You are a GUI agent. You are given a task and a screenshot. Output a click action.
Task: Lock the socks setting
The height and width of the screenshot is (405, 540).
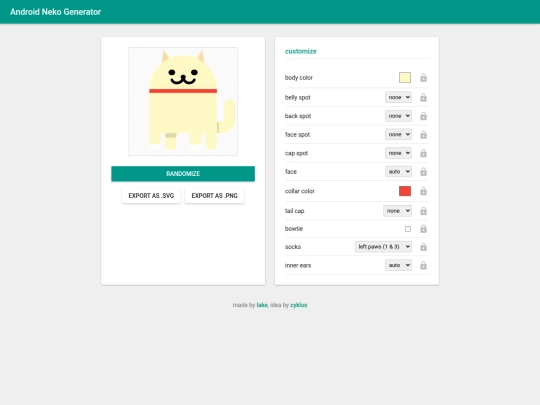[423, 247]
